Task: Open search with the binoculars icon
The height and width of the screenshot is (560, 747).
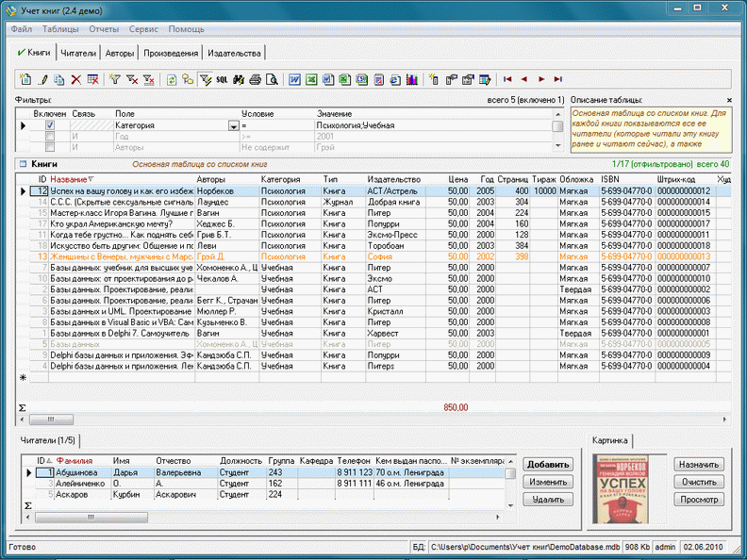Action: [x=239, y=80]
